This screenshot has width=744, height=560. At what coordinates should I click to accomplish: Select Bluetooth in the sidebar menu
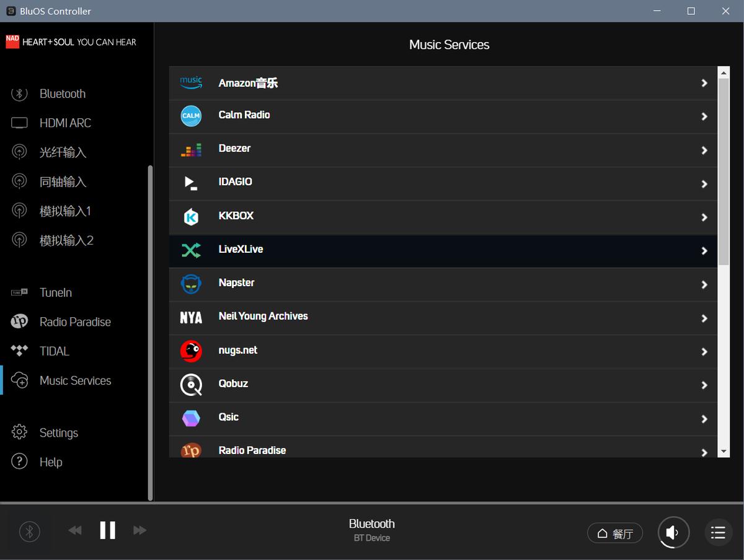coord(63,94)
